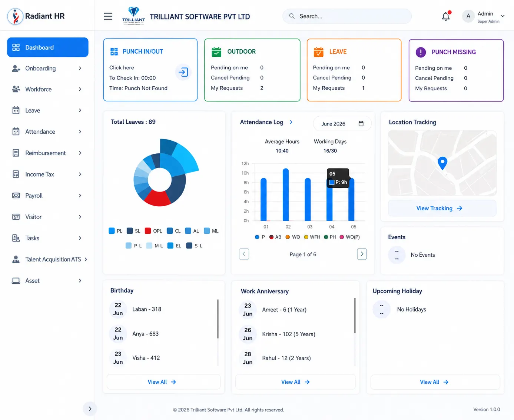The image size is (514, 420).
Task: Click the Income Tax calculator icon
Action: click(x=16, y=174)
